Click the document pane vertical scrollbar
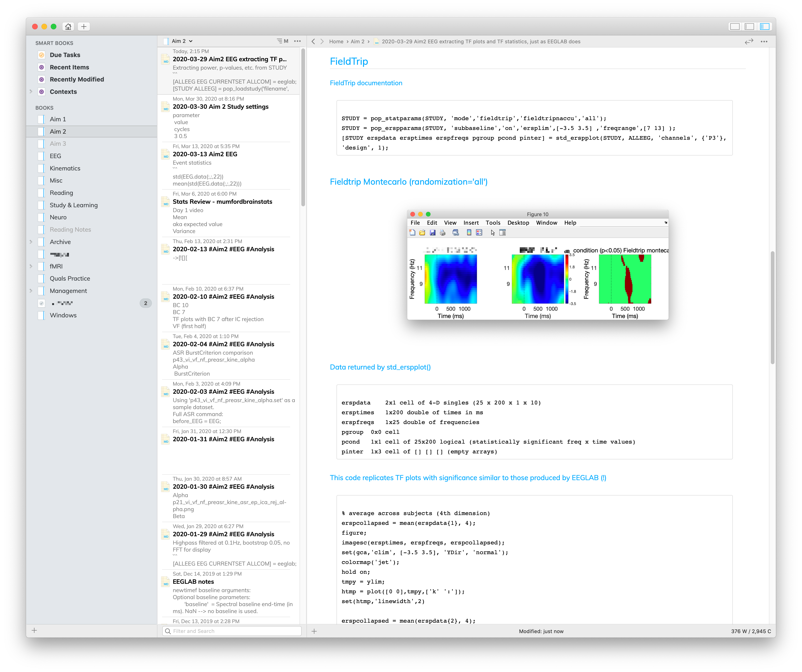The width and height of the screenshot is (802, 672). tap(773, 307)
